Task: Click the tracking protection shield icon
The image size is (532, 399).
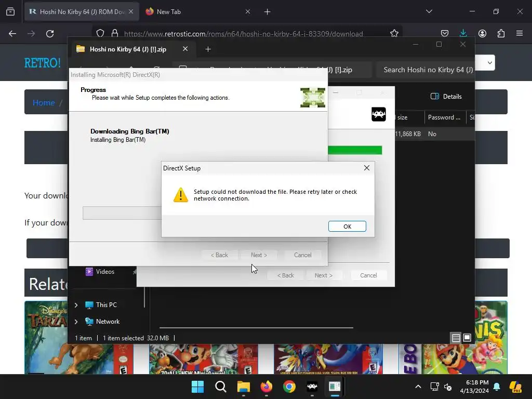Action: (x=100, y=33)
